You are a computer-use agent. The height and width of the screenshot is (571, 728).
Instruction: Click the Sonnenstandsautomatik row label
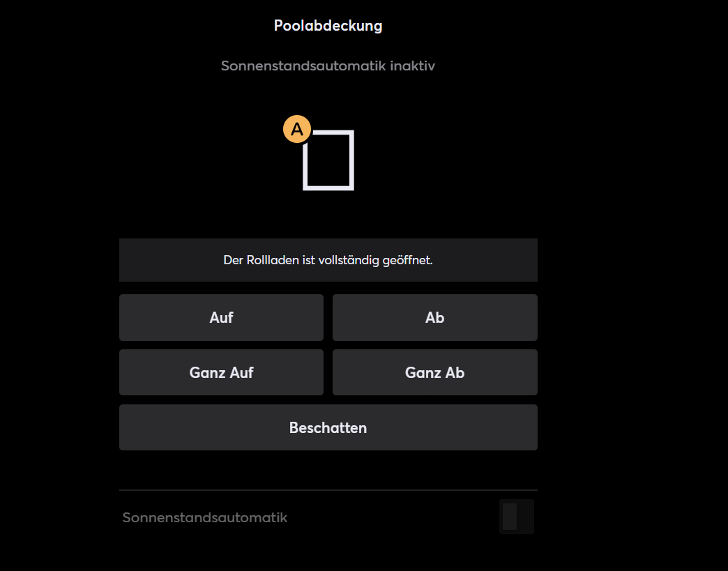[x=205, y=518]
